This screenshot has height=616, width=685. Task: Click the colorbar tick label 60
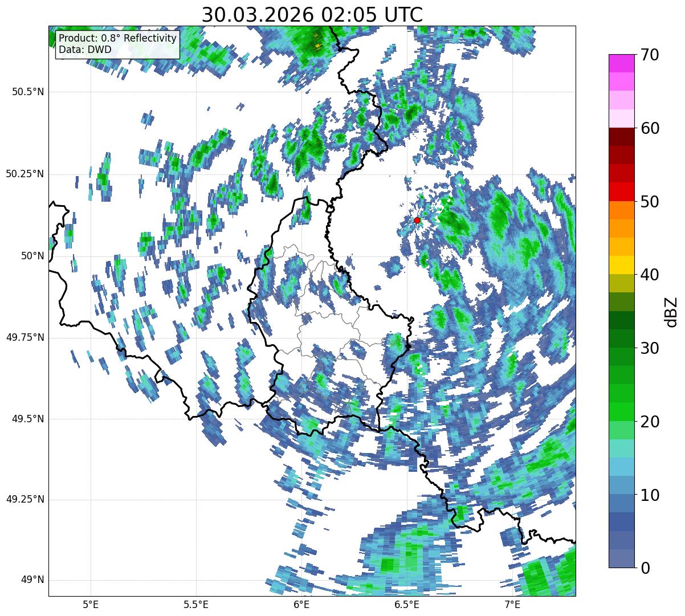[649, 128]
